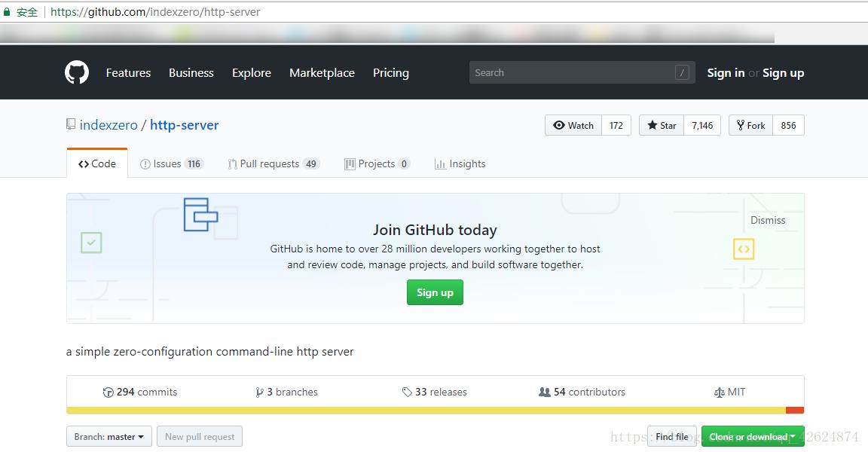View the 856 forks count
Viewport: 868px width, 452px height.
(788, 125)
